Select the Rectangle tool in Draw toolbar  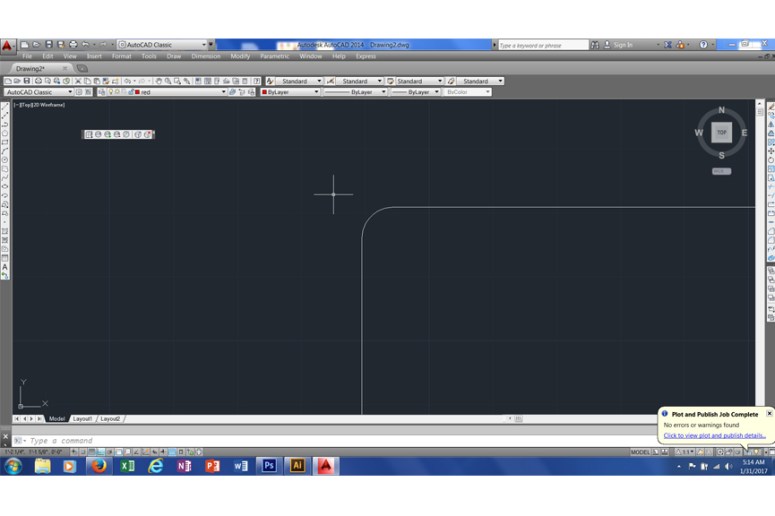pyautogui.click(x=5, y=142)
